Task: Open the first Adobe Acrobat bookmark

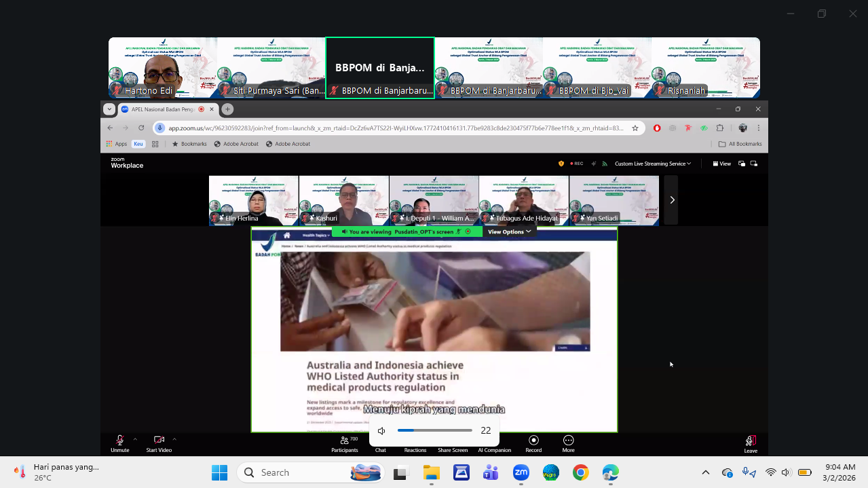Action: 235,144
